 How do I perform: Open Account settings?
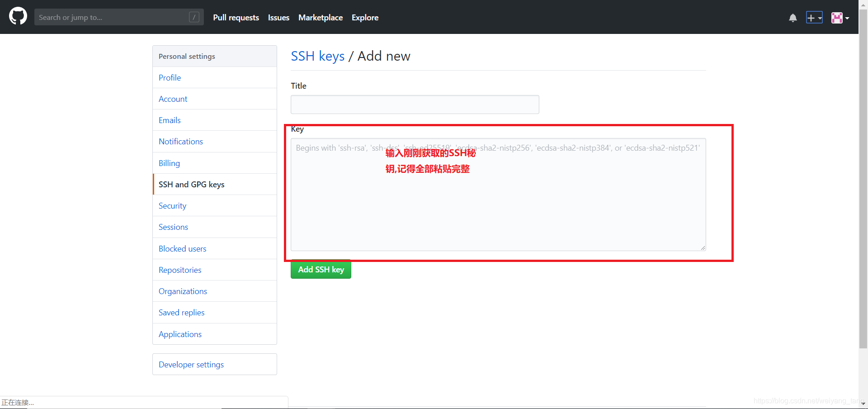[x=215, y=99]
